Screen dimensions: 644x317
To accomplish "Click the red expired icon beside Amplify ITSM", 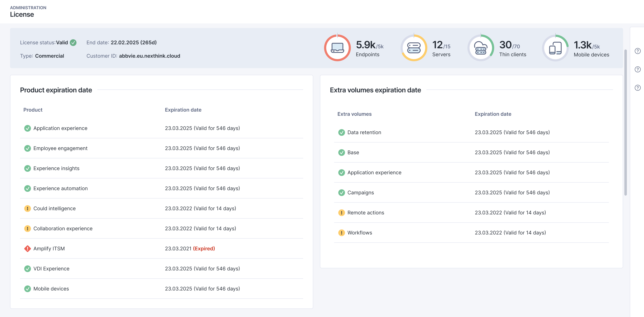I will point(27,248).
